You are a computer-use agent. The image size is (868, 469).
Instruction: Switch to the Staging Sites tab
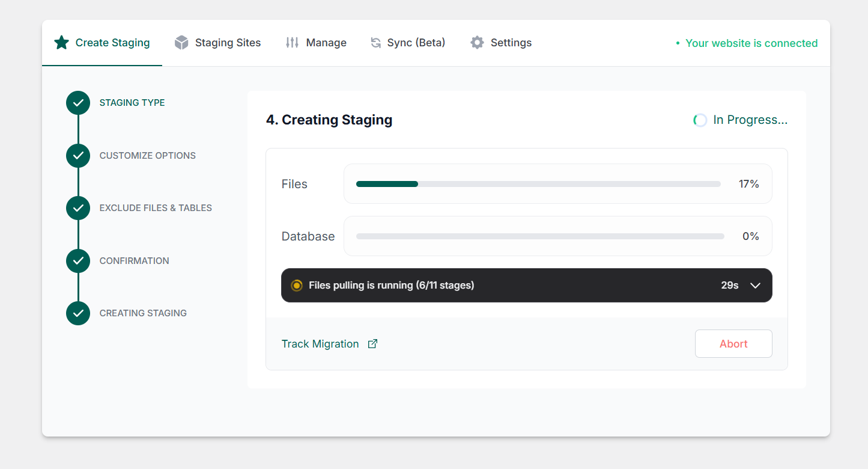coord(217,43)
